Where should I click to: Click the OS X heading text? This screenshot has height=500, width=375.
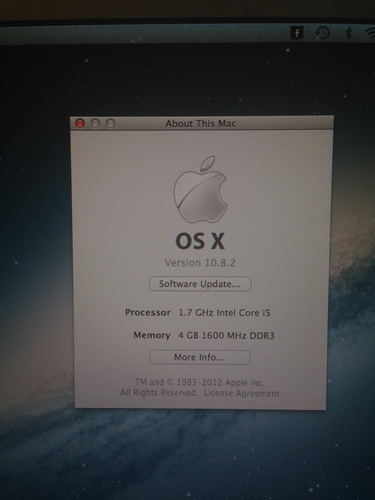point(200,241)
